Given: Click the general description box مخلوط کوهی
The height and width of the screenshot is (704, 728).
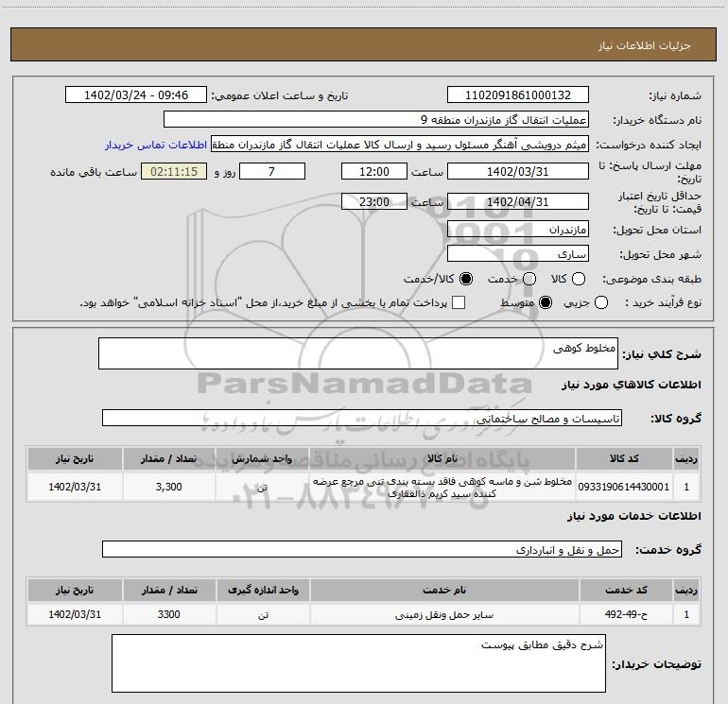Looking at the screenshot, I should coord(358,353).
